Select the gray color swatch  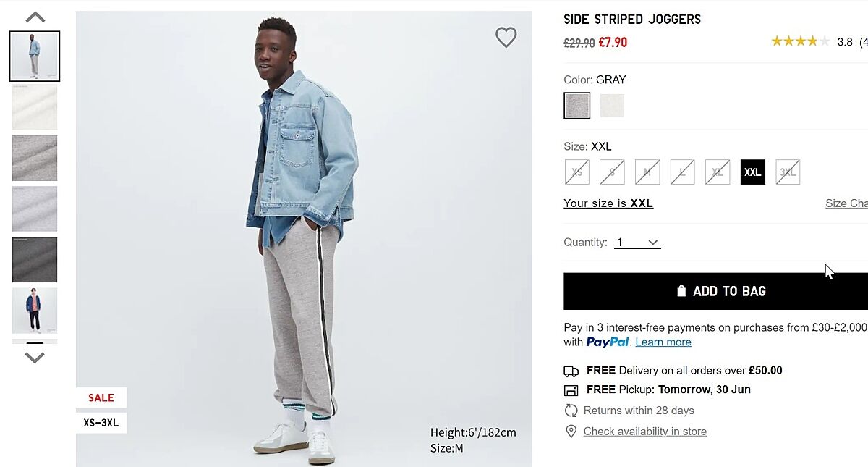tap(577, 106)
